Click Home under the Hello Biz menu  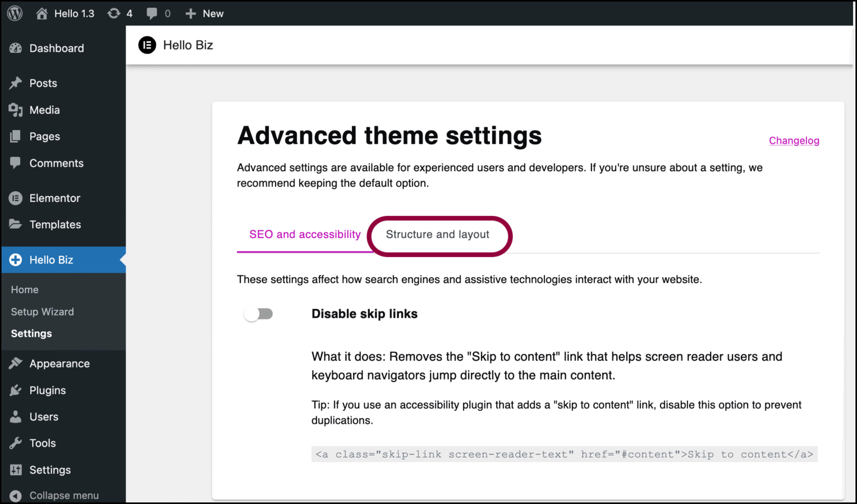tap(25, 289)
